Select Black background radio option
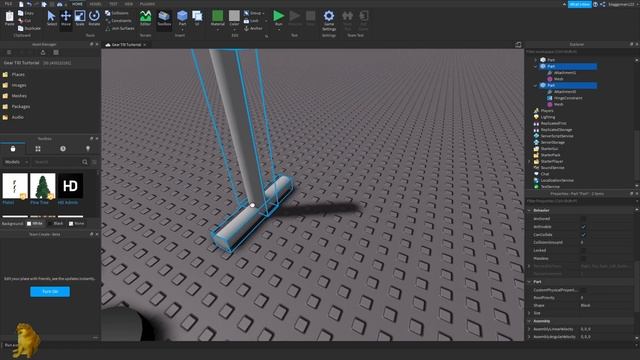Screen dimensions: 640x360 click(50, 224)
